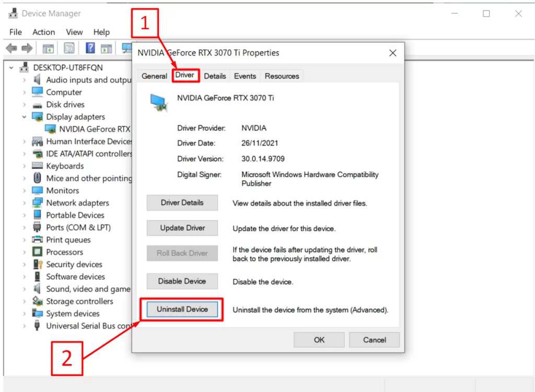Click Cancel in the properties dialog
This screenshot has width=535, height=392.
374,340
